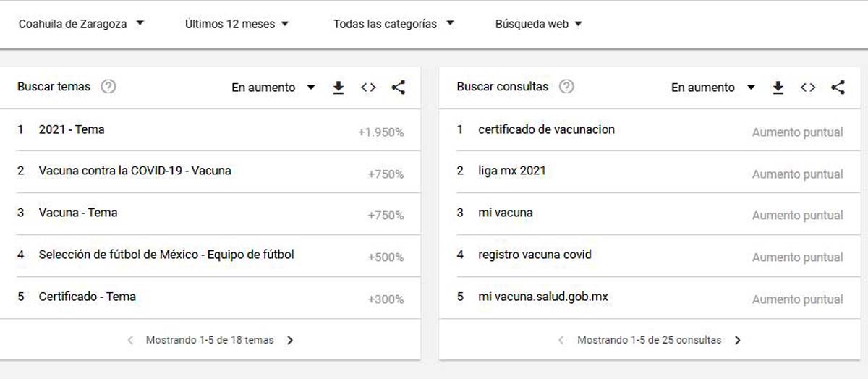The width and height of the screenshot is (868, 379).
Task: Show help for Buscar temas
Action: 109,87
